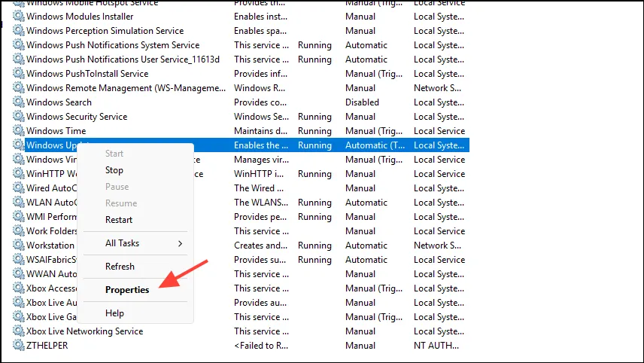The image size is (644, 363).
Task: Click the greyed Start menu entry
Action: coord(114,154)
